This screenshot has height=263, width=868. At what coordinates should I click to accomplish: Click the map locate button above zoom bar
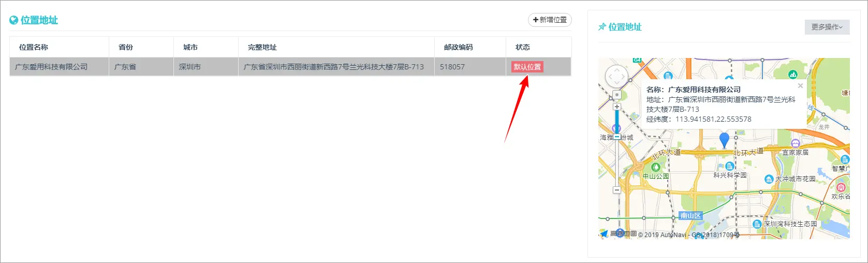pos(616,95)
